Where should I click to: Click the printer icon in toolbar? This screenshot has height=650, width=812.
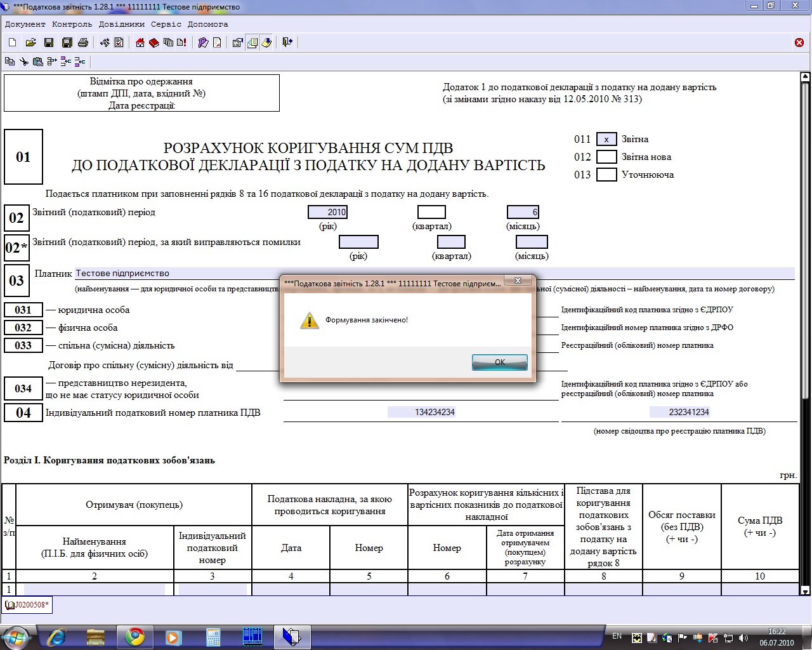click(82, 43)
